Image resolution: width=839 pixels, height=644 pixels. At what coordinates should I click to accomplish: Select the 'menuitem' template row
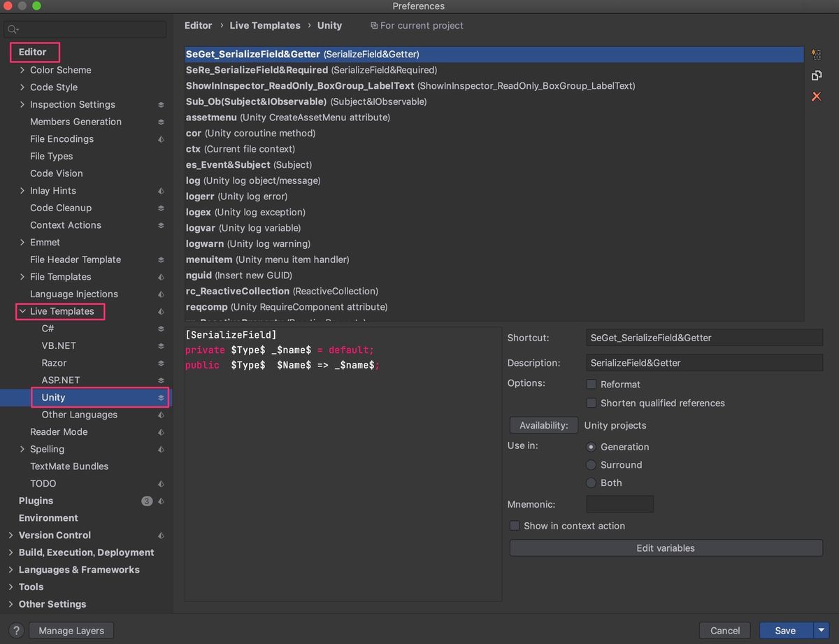(x=494, y=259)
